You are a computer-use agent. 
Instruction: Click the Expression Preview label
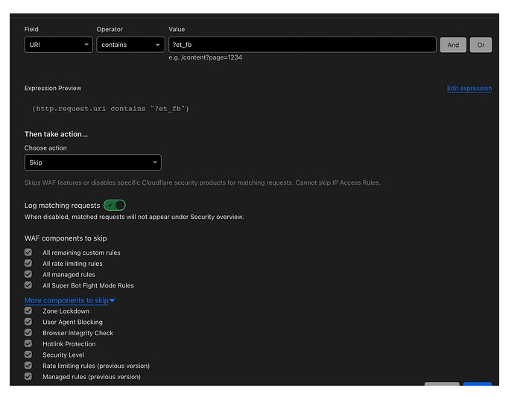pyautogui.click(x=53, y=88)
